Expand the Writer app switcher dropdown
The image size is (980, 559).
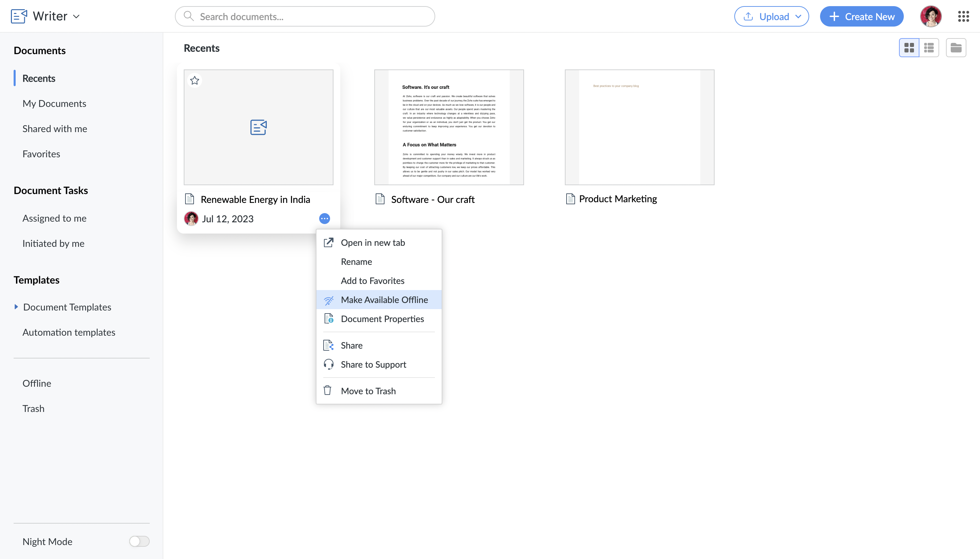click(x=76, y=16)
